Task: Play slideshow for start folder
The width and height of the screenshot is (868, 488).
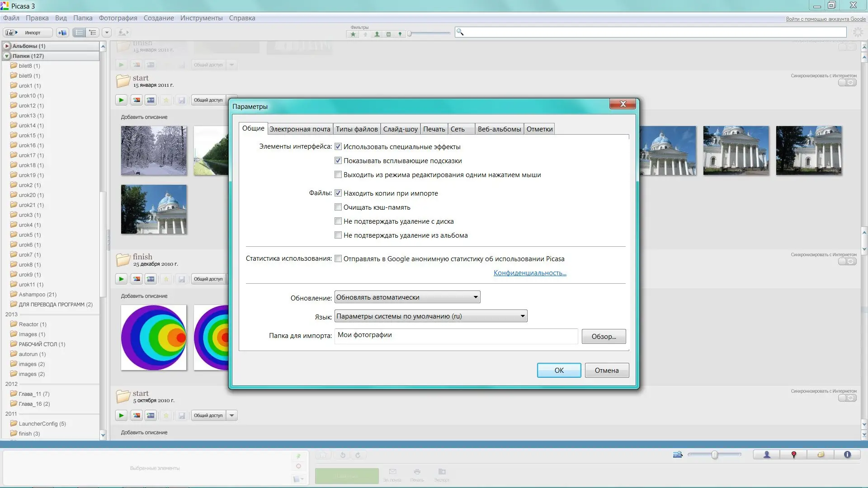Action: (x=121, y=100)
